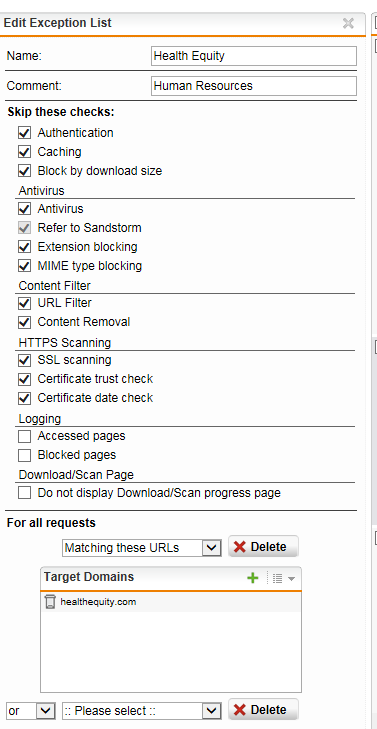
Task: Uncheck the Certificate date check option
Action: [25, 398]
